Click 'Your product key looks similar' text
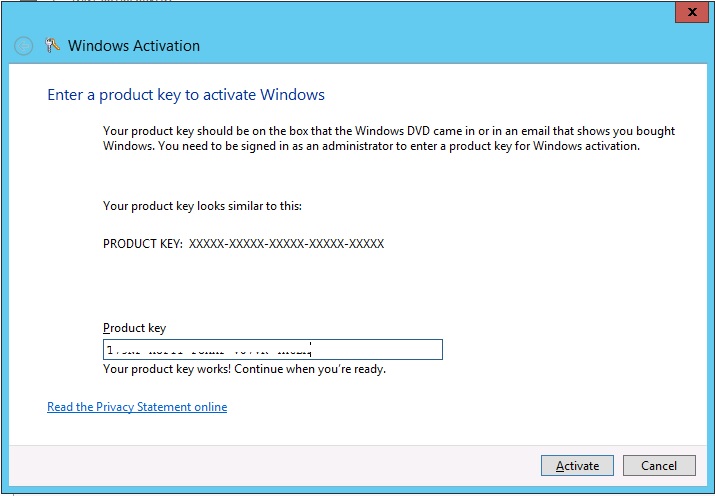This screenshot has width=715, height=496. pos(202,207)
